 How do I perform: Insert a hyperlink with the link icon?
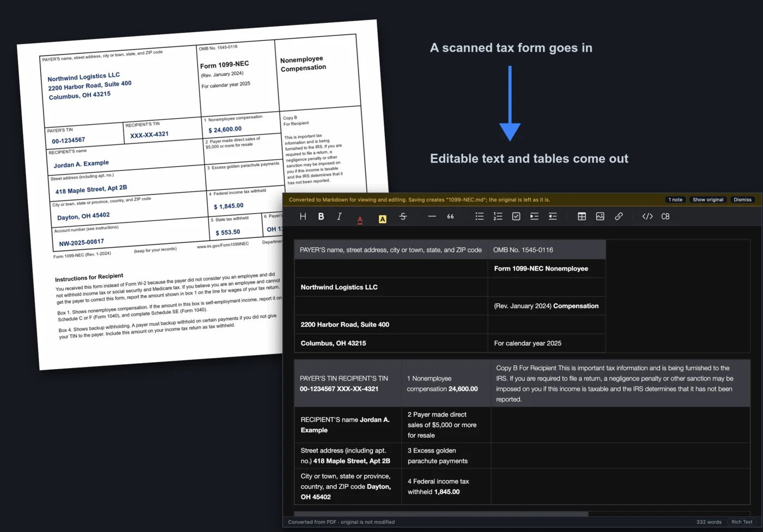click(619, 216)
